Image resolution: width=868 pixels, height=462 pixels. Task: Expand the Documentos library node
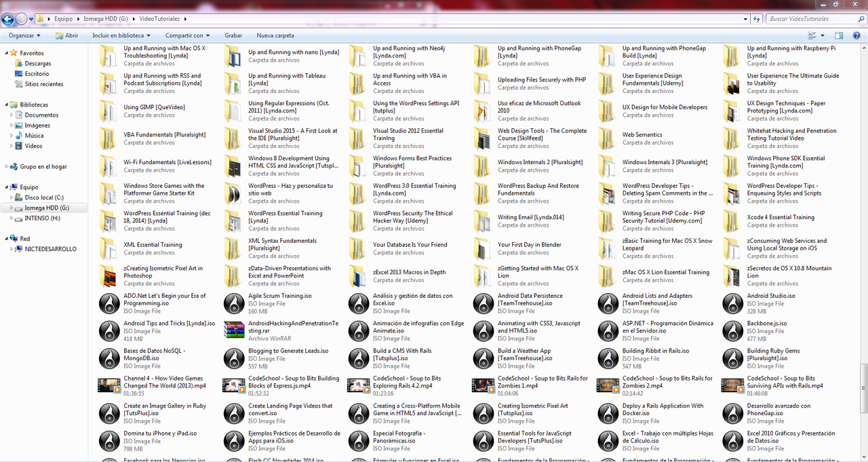[x=12, y=115]
